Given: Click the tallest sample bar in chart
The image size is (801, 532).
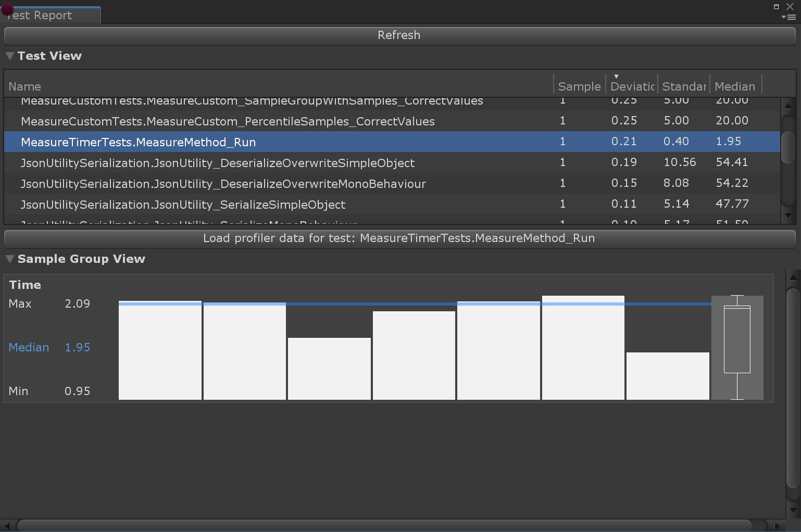Looking at the screenshot, I should coord(583,348).
